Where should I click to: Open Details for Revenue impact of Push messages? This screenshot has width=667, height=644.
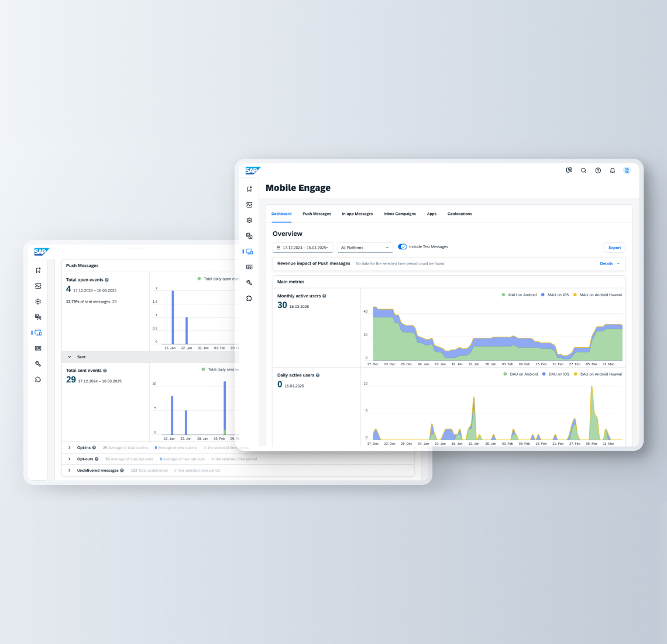[x=608, y=263]
